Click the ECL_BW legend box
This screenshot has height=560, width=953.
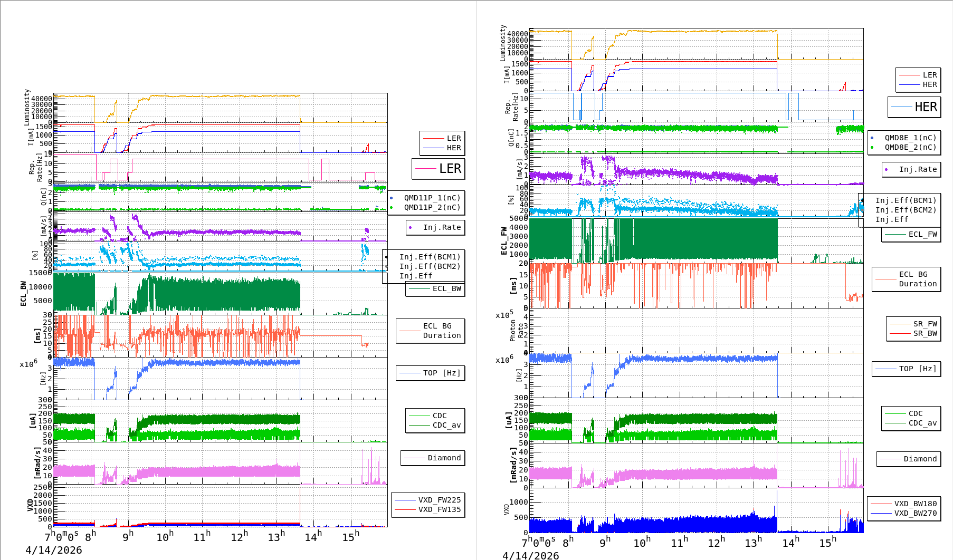click(435, 288)
